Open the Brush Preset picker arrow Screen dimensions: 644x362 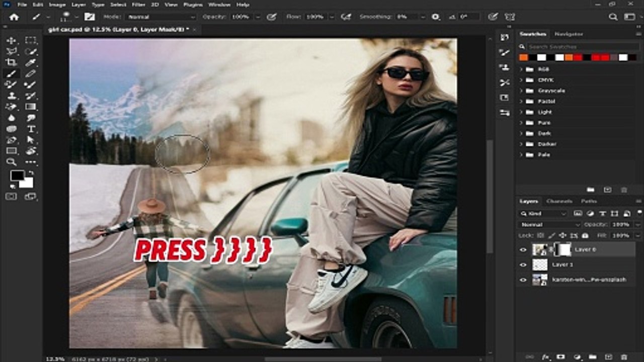coord(76,17)
